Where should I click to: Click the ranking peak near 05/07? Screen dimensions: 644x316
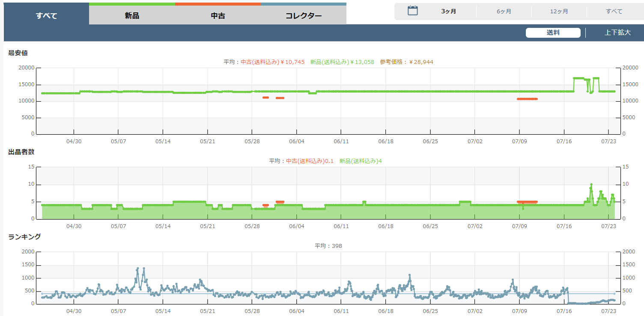pyautogui.click(x=137, y=269)
